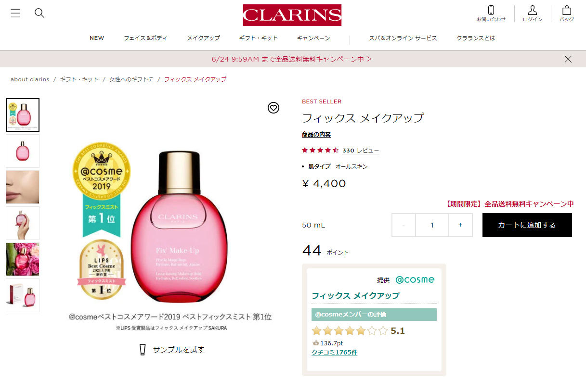Select the lips close-up thumbnail
The height and width of the screenshot is (392, 586).
pyautogui.click(x=23, y=187)
